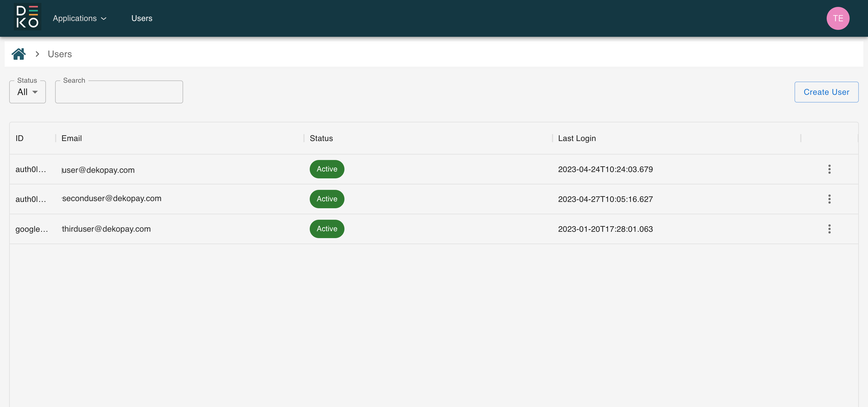Open the TE user avatar menu

click(838, 18)
